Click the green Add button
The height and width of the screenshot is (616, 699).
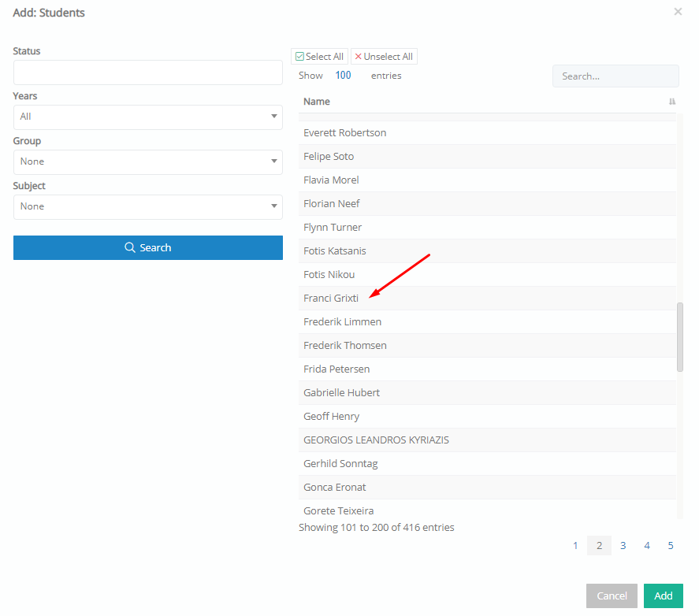[x=664, y=596]
